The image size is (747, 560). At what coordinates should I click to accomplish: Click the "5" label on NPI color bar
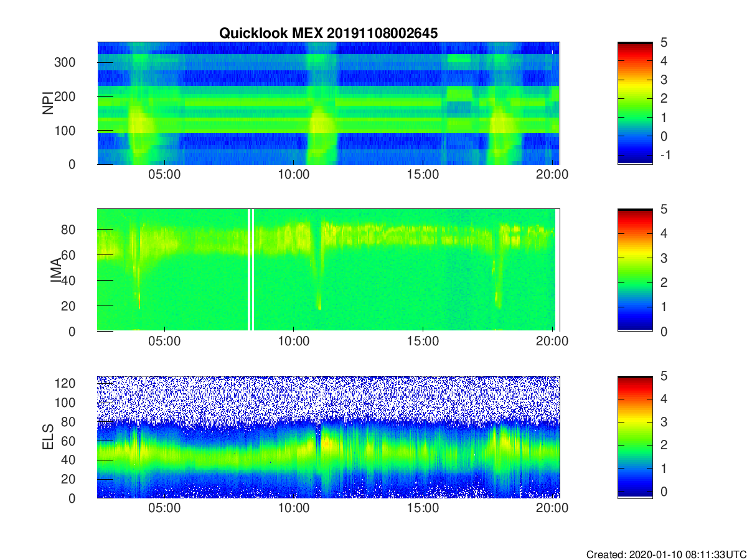[664, 42]
